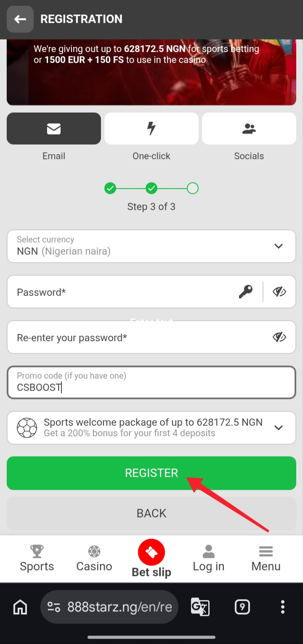The height and width of the screenshot is (644, 303).
Task: Click the BACK button
Action: [151, 513]
